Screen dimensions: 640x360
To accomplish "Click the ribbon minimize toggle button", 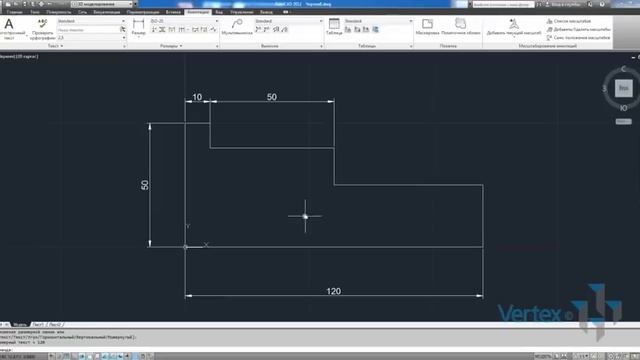I will point(285,12).
